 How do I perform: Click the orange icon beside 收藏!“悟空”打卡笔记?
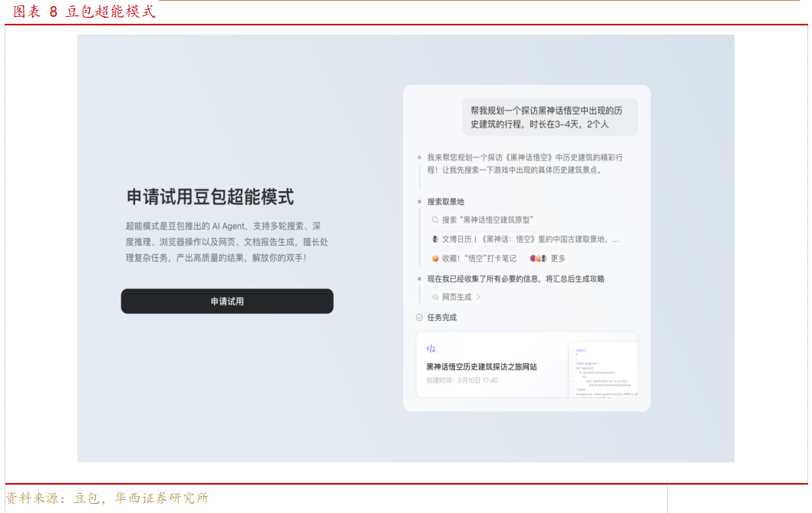coord(435,259)
